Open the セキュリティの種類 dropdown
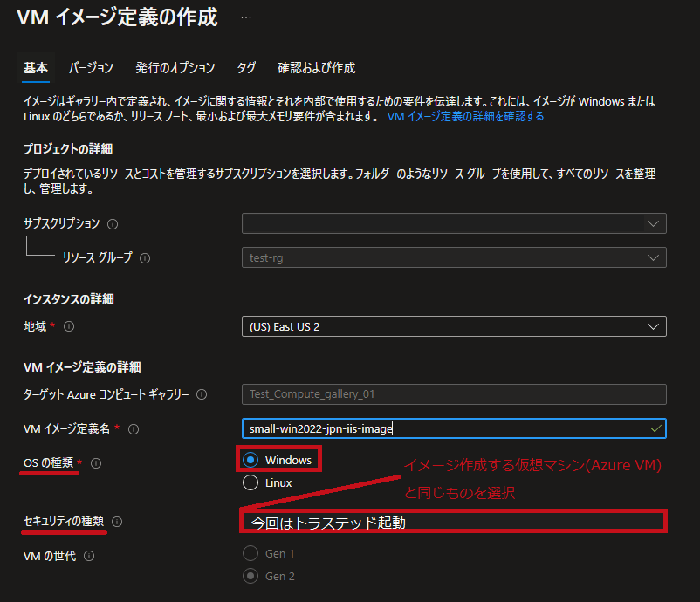This screenshot has height=602, width=700. (454, 521)
